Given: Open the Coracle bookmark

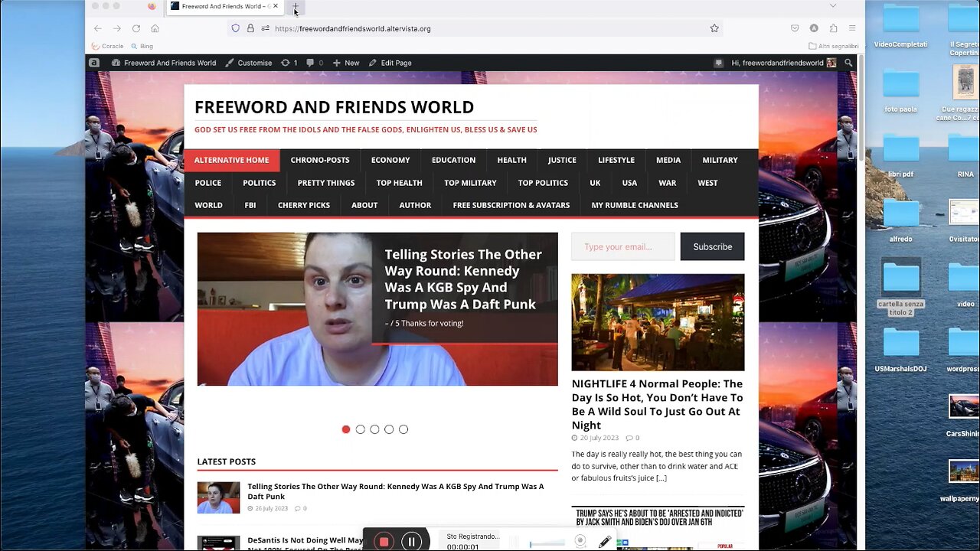Looking at the screenshot, I should [107, 46].
